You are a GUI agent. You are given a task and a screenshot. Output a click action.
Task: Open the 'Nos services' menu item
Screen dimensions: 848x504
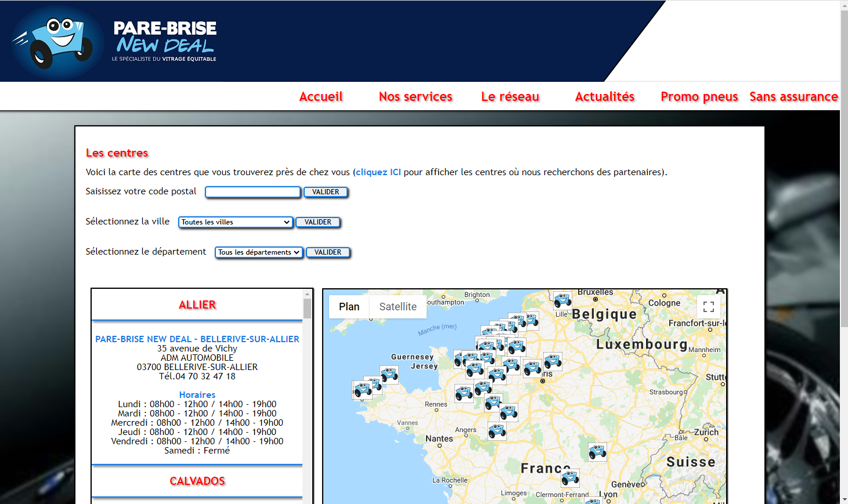[x=415, y=97]
